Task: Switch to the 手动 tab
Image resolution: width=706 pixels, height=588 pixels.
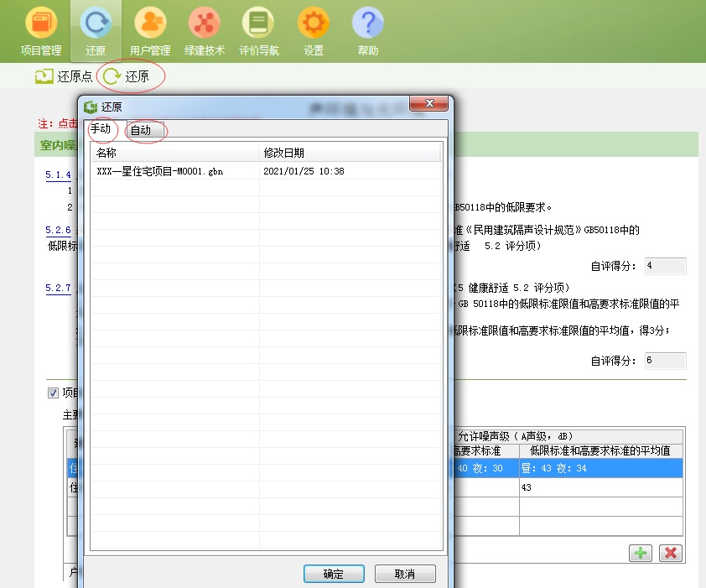Action: pyautogui.click(x=101, y=129)
